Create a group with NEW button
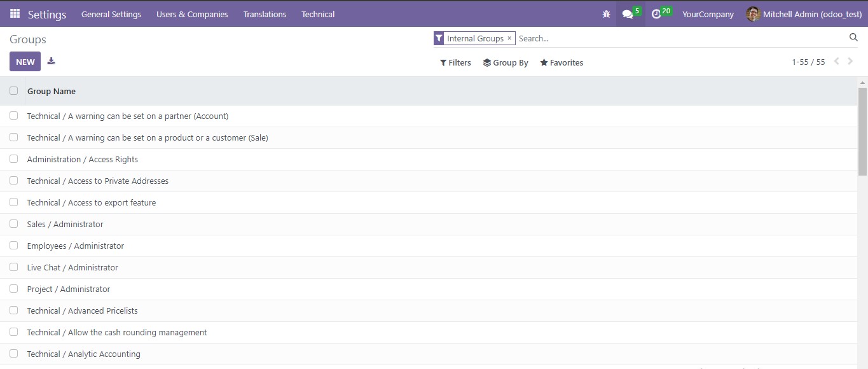Screen dimensions: 868x369 (x=25, y=62)
